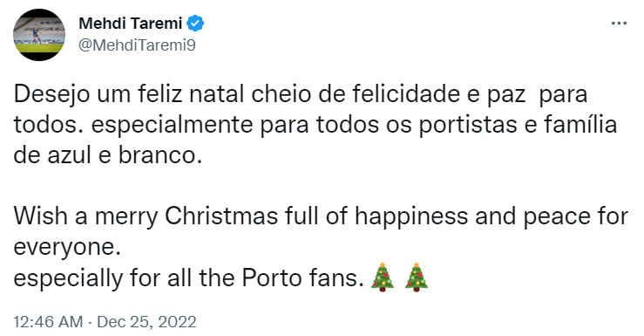
Task: Click the word "portistas" in the tweet
Action: tap(468, 125)
